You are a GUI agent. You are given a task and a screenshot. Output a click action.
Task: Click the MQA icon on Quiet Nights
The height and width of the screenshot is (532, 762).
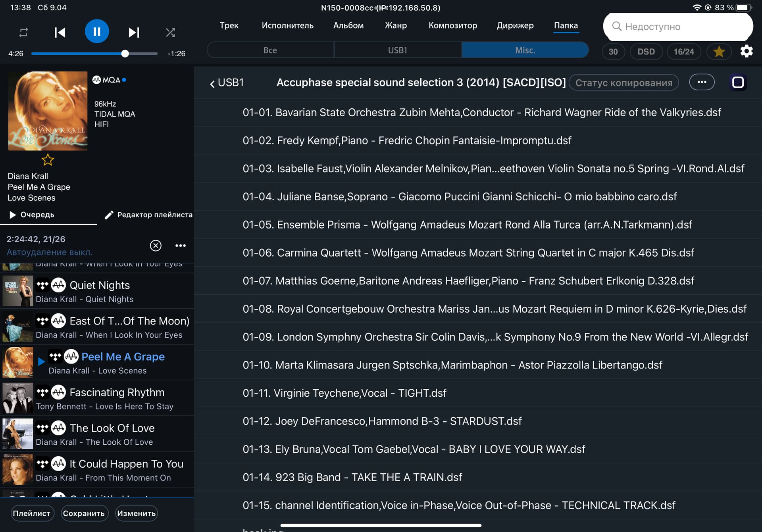coord(58,285)
